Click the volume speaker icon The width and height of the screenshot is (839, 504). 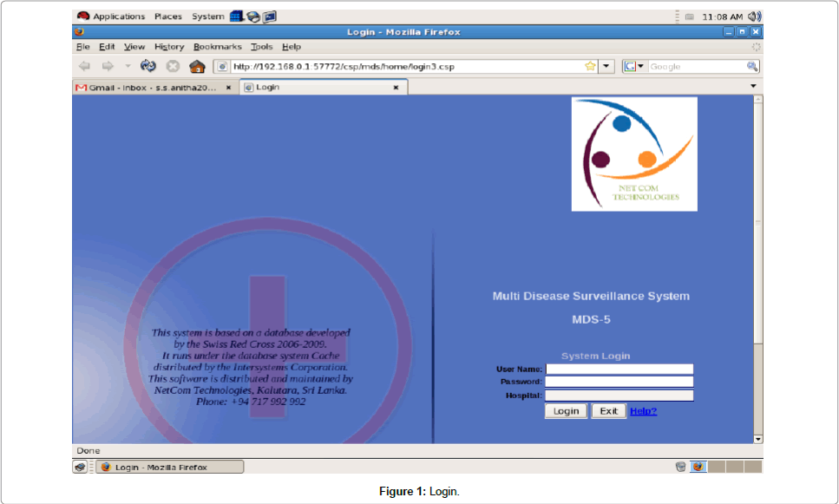click(x=755, y=16)
